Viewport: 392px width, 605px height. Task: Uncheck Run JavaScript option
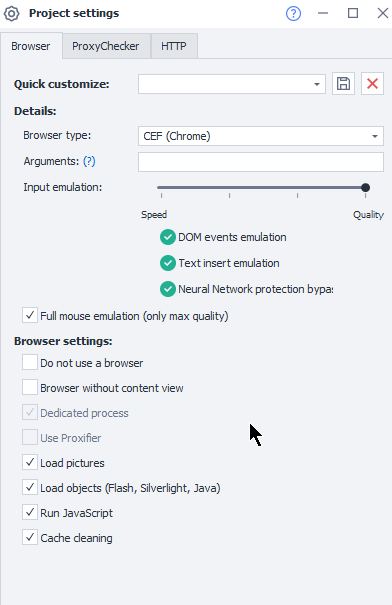(30, 512)
